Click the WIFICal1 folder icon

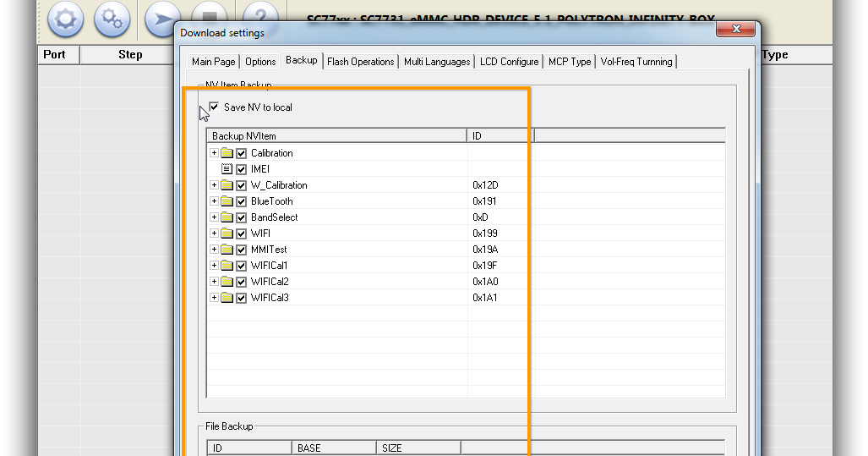tap(227, 266)
